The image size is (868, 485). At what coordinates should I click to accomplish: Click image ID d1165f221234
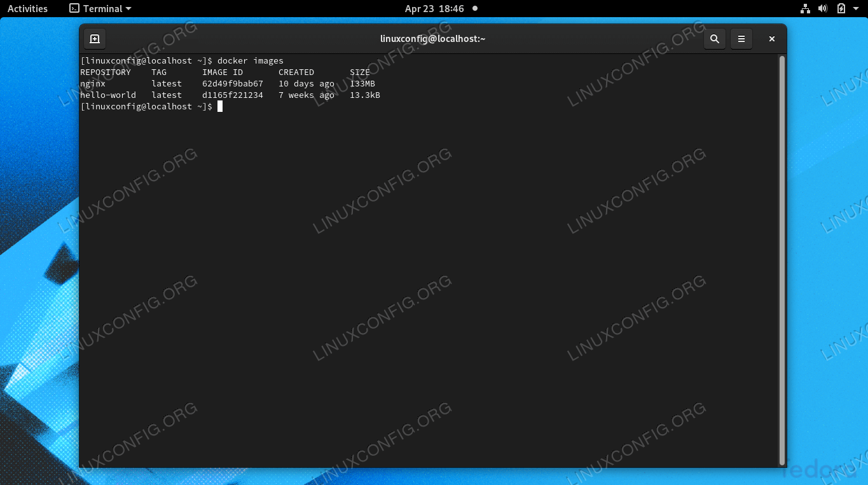233,95
